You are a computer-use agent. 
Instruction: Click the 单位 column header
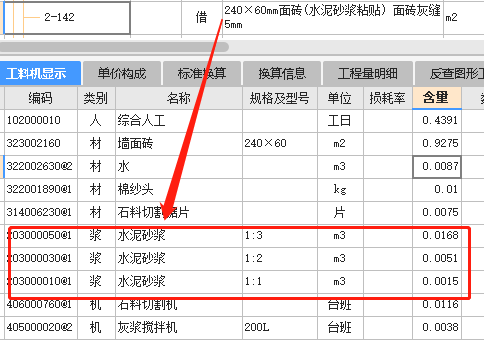click(x=340, y=98)
